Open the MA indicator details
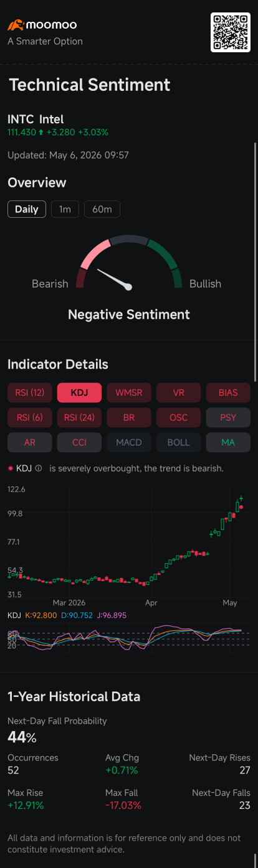 point(228,442)
